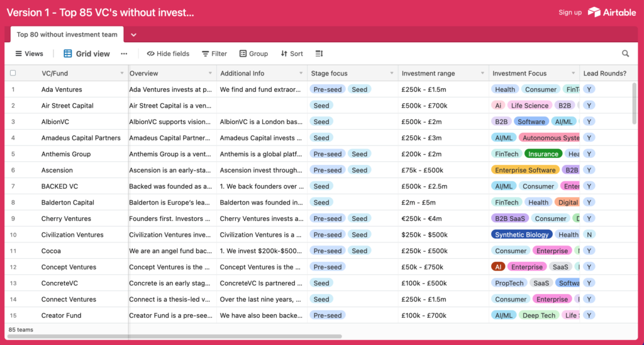Viewport: 644px width, 345px height.
Task: Select the Top 80 without investment team tab
Action: pos(67,35)
